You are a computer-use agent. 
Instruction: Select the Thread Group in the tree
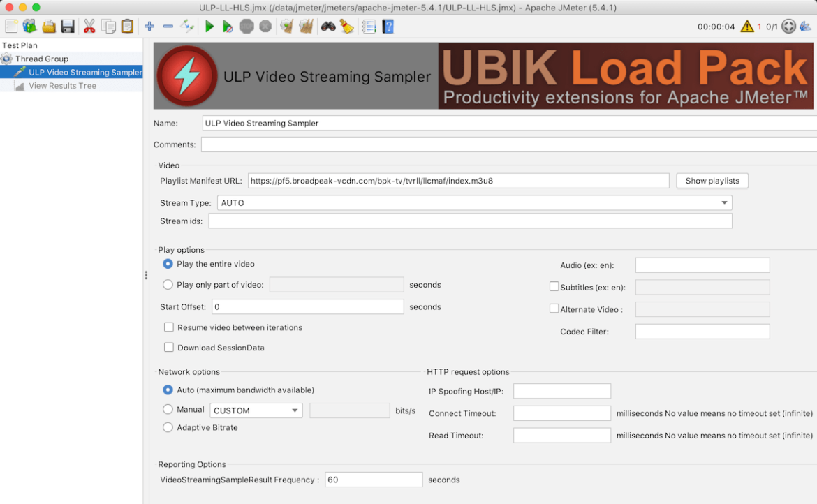click(42, 59)
